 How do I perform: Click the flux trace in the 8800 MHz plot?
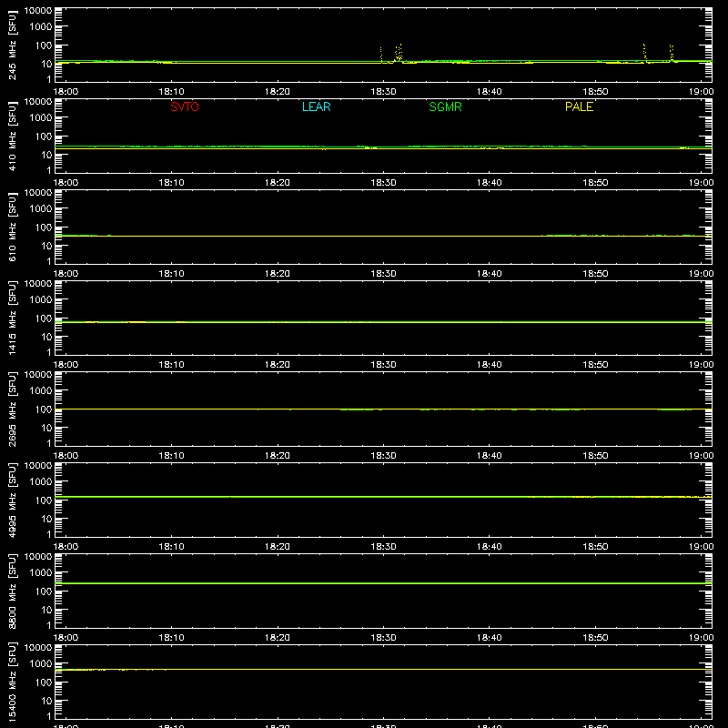(383, 583)
